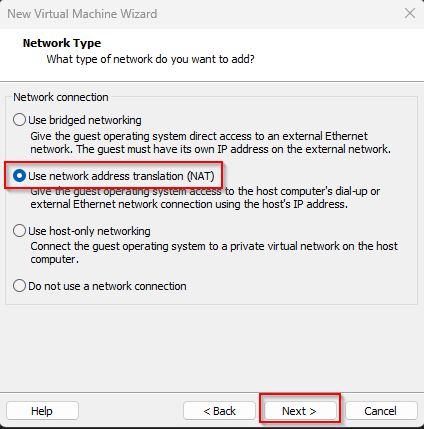Click the 'Network Type' heading
424x429 pixels.
pos(62,43)
